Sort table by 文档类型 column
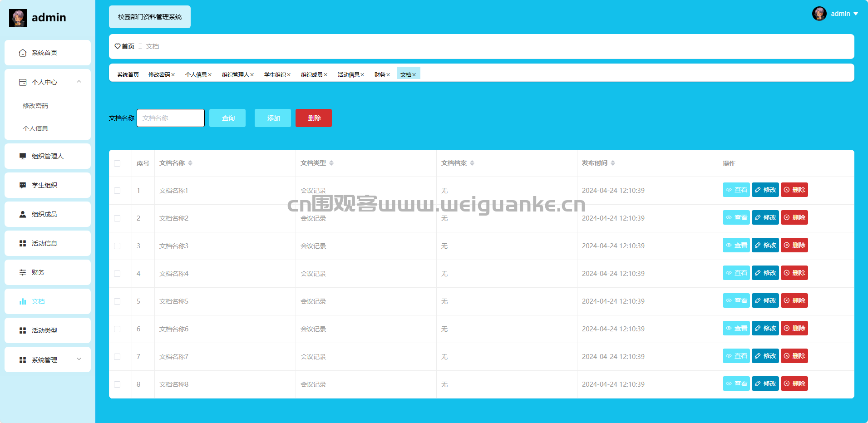 click(331, 163)
